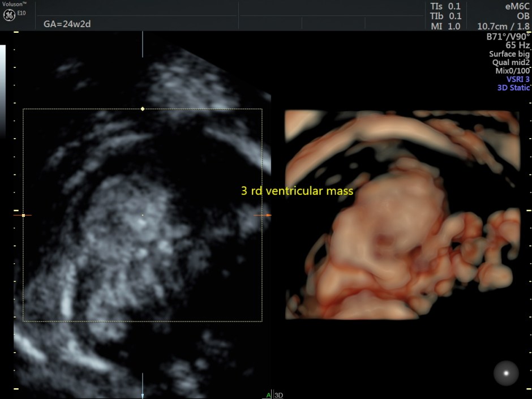Switch the Mix0/100 blending setting

[x=513, y=71]
